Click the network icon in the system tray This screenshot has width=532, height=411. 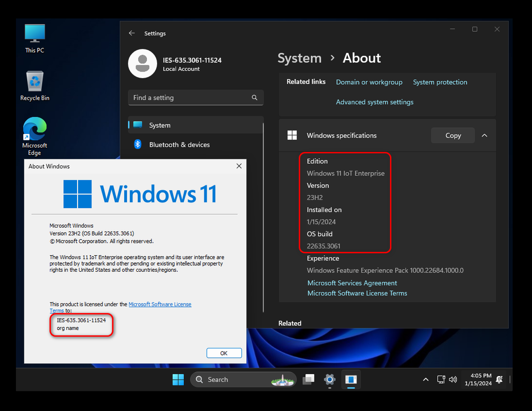click(x=441, y=380)
